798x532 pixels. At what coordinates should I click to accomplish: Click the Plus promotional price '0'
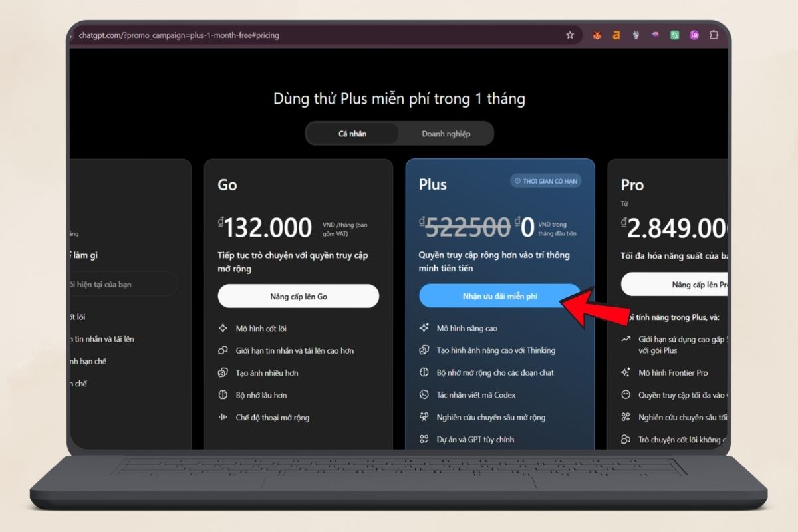coord(527,228)
